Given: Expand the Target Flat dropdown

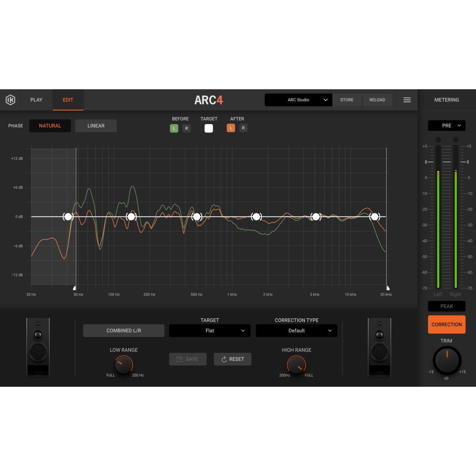Looking at the screenshot, I should pos(210,331).
